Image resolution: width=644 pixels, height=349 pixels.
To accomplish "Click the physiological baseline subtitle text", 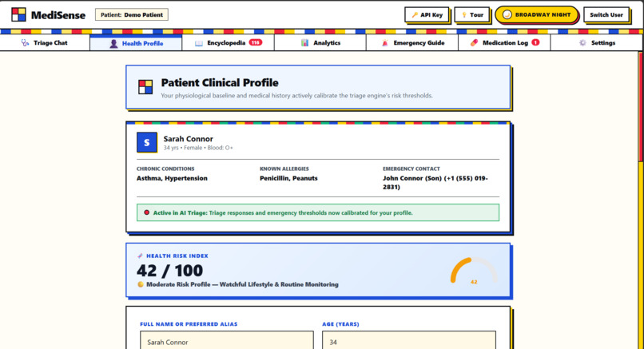I will tap(296, 96).
